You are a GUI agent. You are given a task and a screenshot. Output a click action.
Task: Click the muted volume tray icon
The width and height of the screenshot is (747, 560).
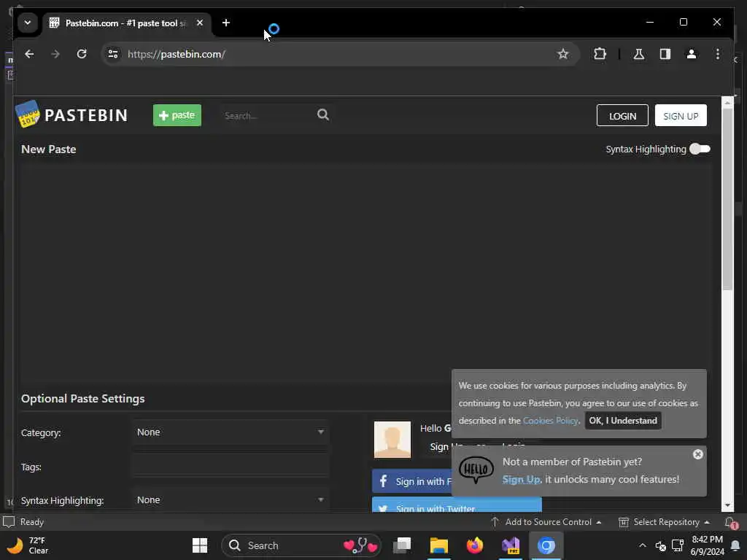(x=660, y=545)
